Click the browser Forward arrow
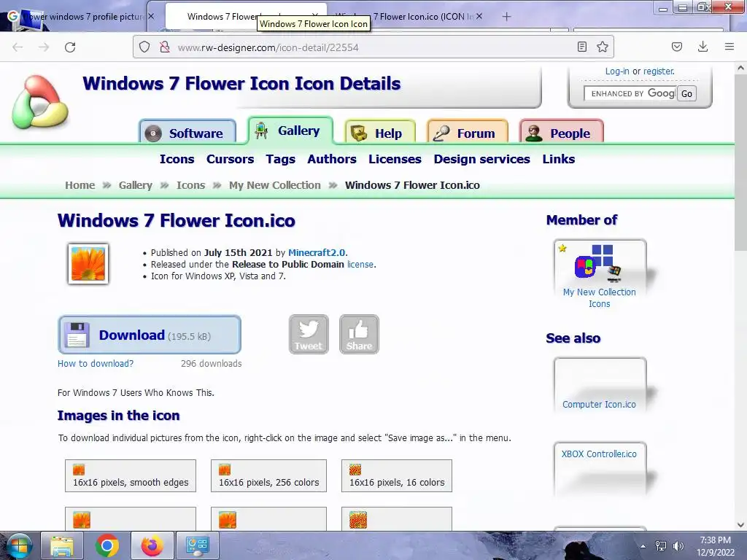 tap(44, 47)
